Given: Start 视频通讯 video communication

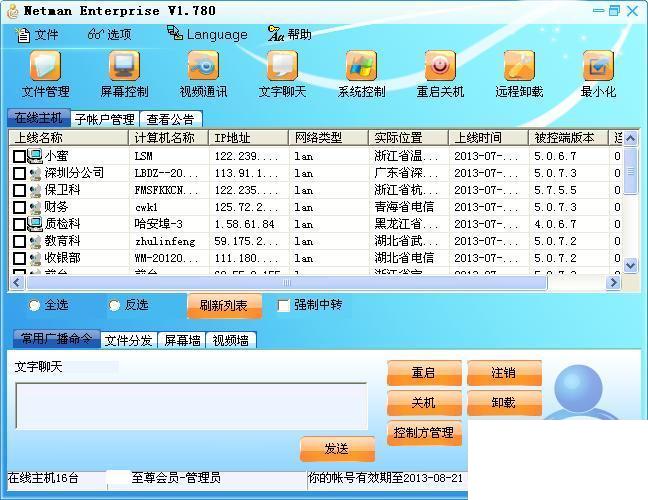Looking at the screenshot, I should tap(203, 74).
